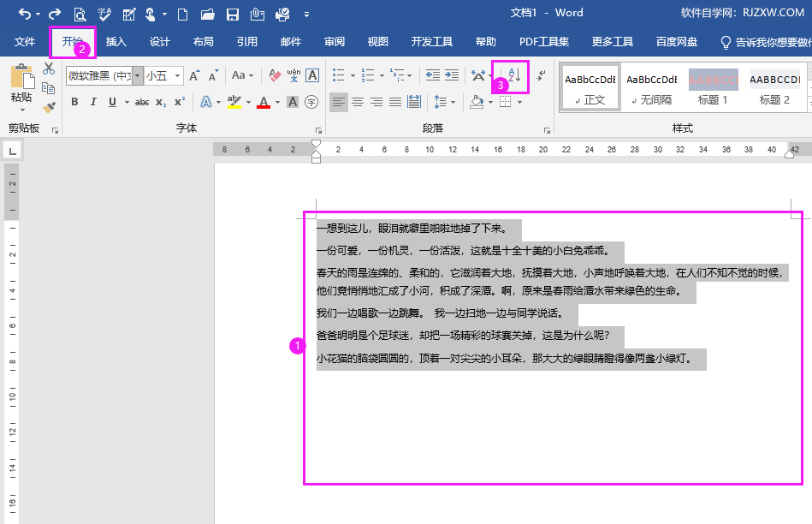Open the font size dropdown
812x524 pixels.
tap(177, 76)
